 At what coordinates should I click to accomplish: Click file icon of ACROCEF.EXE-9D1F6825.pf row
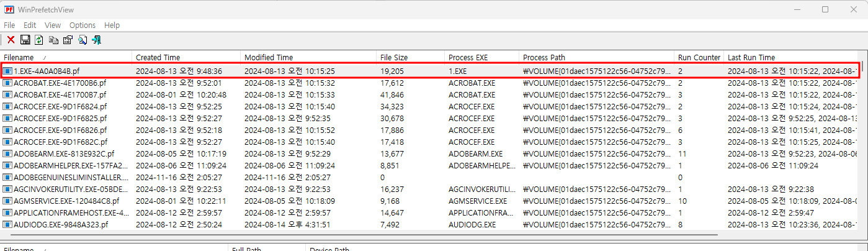coord(7,118)
